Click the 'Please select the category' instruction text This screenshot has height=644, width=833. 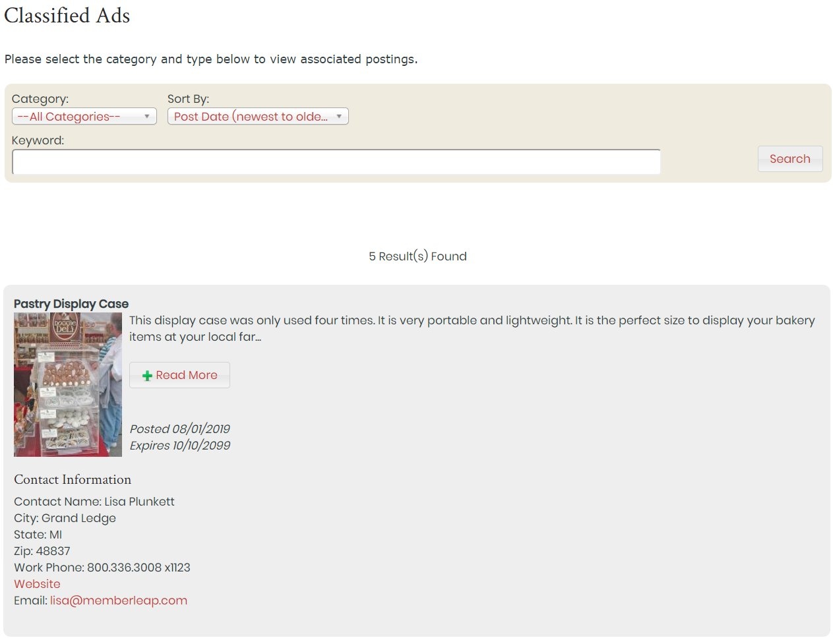point(211,59)
